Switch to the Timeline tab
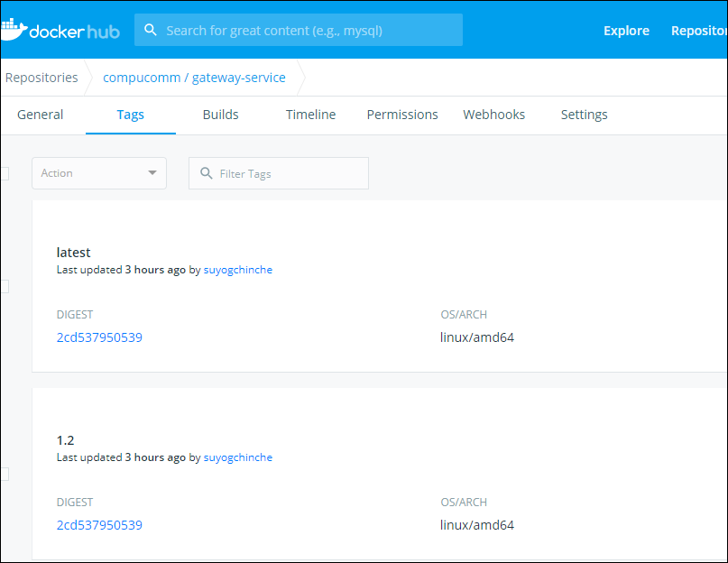The height and width of the screenshot is (563, 728). (310, 115)
